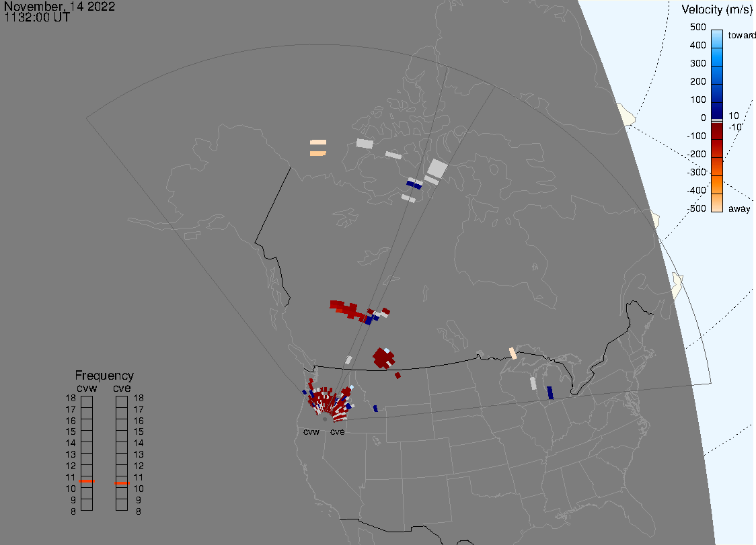Select the 'away' label on velocity legend
The width and height of the screenshot is (756, 545).
point(739,208)
